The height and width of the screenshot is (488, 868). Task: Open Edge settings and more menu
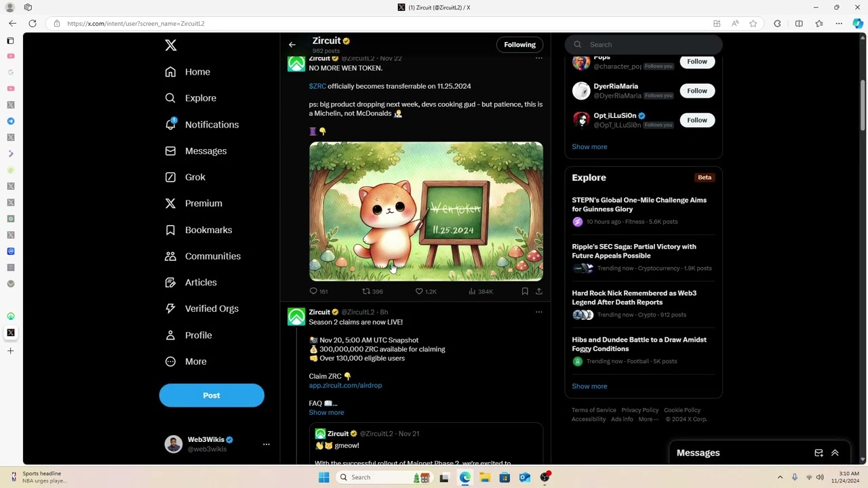point(839,24)
